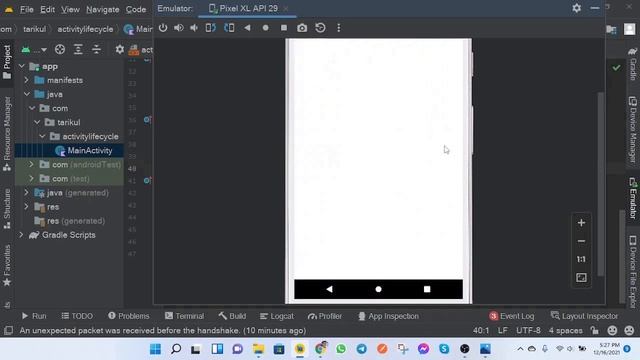
Task: Open Android view dropdown in Project panel
Action: click(x=34, y=50)
